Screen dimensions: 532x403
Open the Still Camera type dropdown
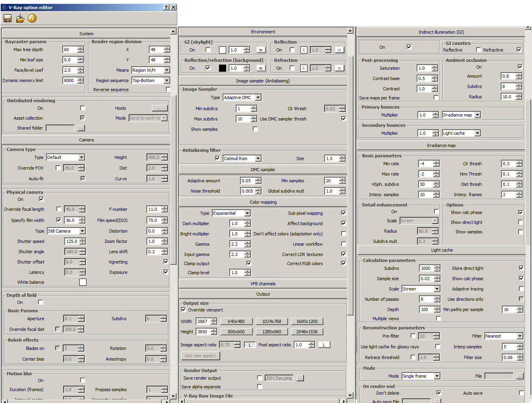pyautogui.click(x=66, y=231)
